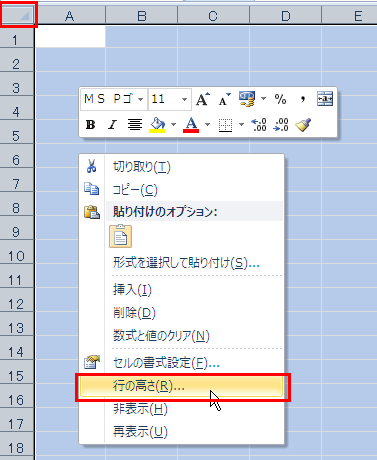The width and height of the screenshot is (377, 460).
Task: Open 形式を選択して貼り付け(S)... menu entry
Action: [x=181, y=263]
